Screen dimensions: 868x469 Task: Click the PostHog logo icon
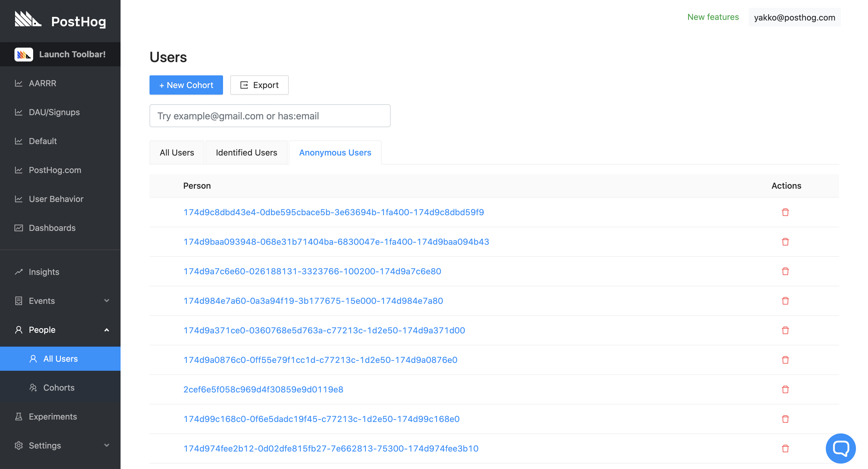28,19
